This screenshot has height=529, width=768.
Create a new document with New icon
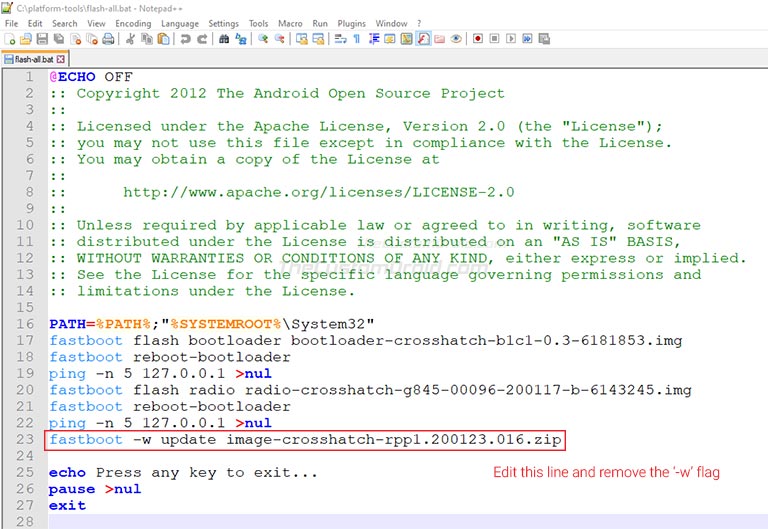click(10, 39)
